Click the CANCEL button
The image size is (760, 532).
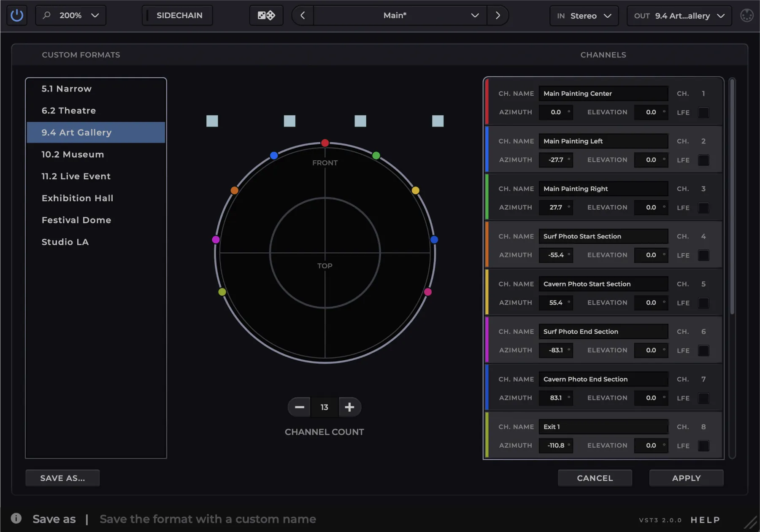point(595,478)
